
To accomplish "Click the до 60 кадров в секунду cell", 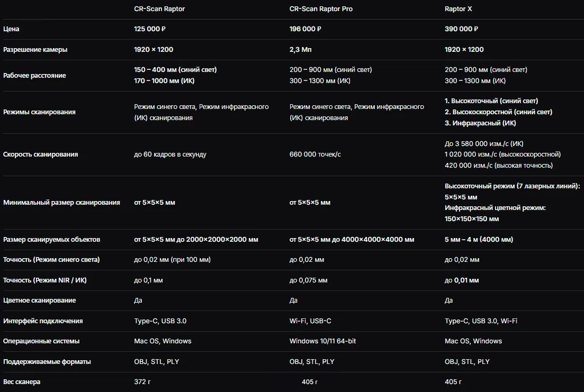I will click(170, 154).
